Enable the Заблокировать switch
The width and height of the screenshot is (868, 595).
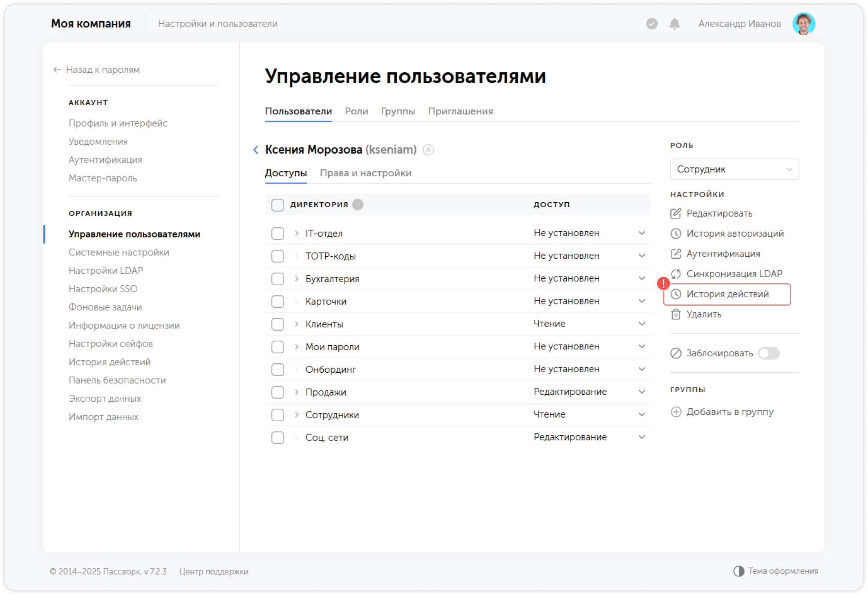pyautogui.click(x=769, y=353)
